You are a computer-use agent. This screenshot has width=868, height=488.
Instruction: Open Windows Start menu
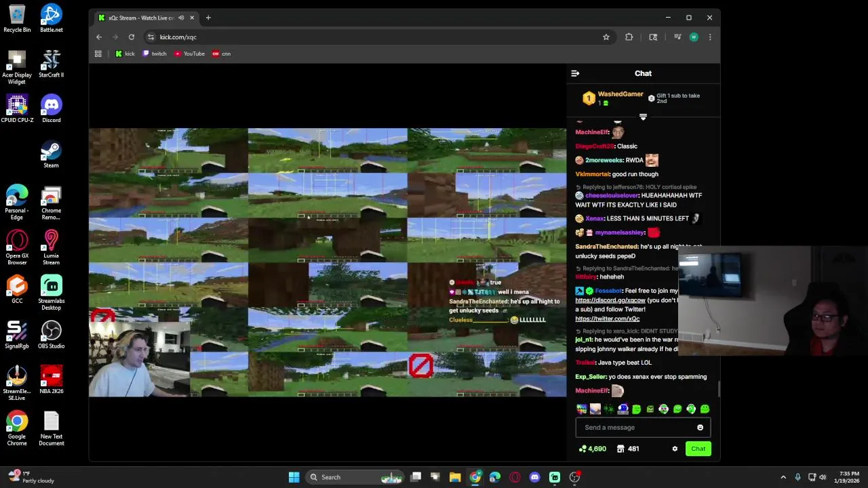[294, 477]
